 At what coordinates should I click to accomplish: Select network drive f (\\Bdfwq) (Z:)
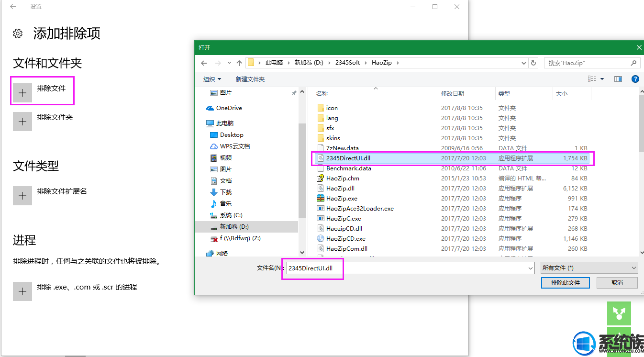click(235, 238)
